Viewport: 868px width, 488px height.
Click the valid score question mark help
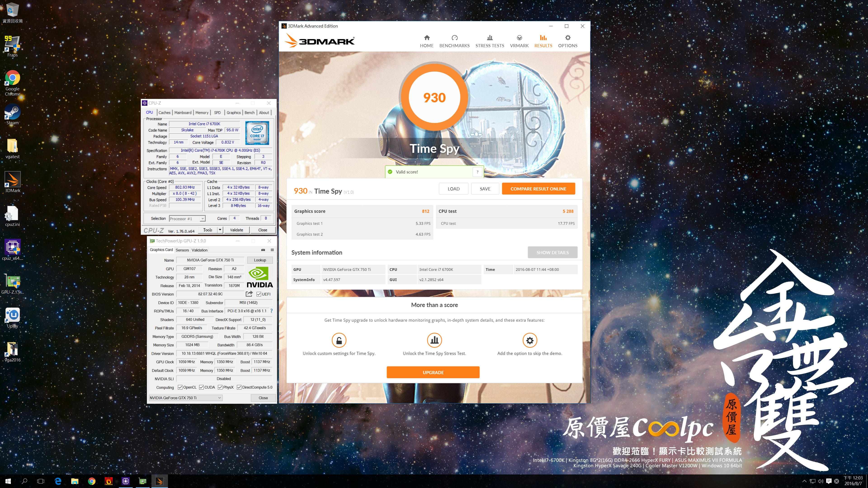tap(477, 172)
